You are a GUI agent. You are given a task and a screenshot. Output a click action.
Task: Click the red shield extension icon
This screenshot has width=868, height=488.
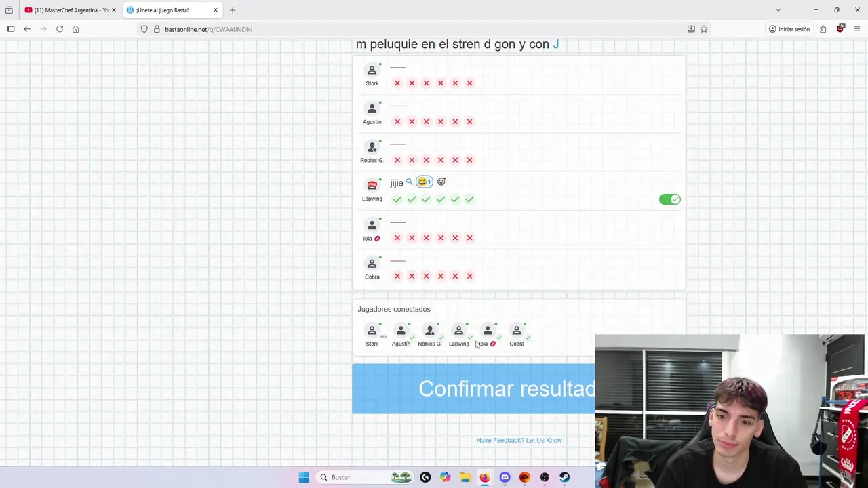tap(840, 28)
